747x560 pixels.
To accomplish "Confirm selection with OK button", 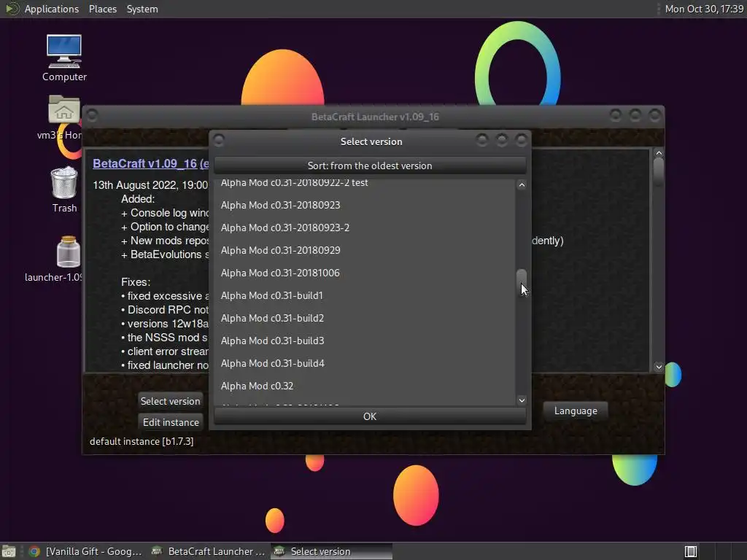I will tap(370, 416).
